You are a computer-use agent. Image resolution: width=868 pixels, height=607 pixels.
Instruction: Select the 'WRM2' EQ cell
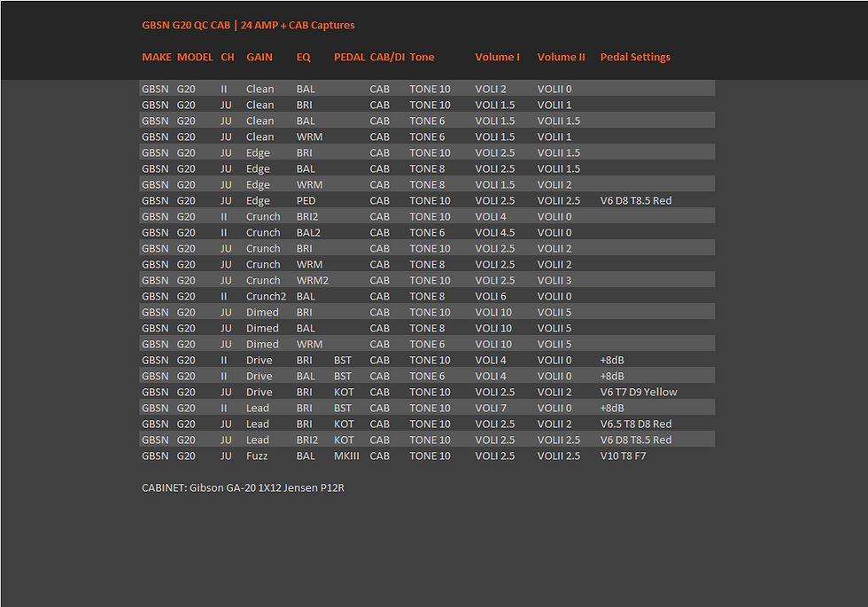(x=312, y=281)
